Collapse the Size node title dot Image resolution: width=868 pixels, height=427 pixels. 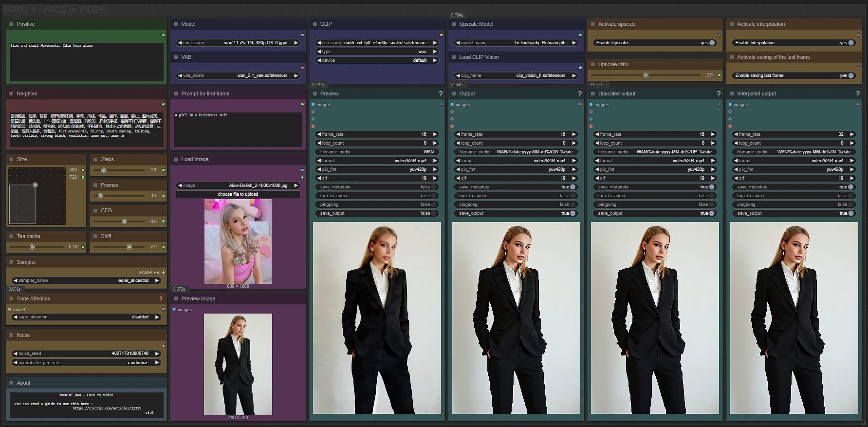pos(12,159)
